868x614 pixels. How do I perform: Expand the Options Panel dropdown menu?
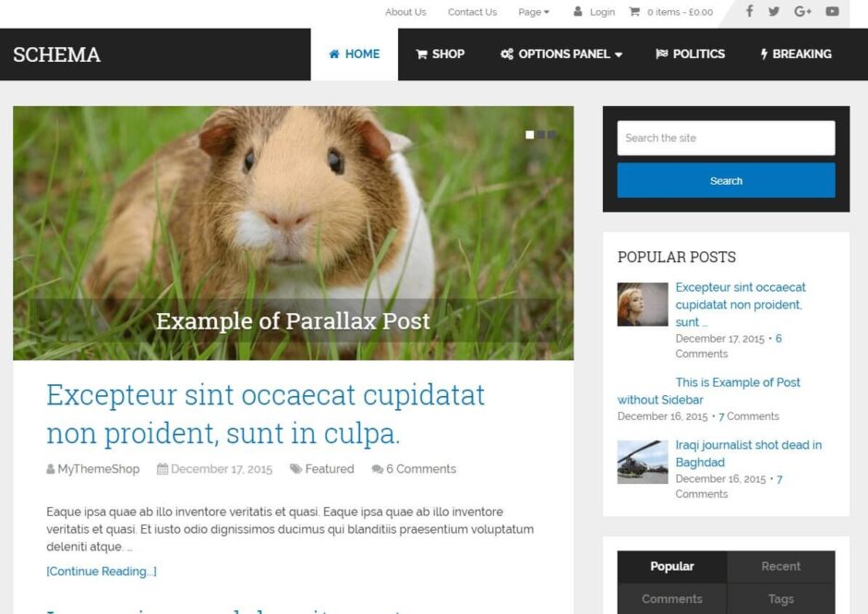click(x=561, y=54)
